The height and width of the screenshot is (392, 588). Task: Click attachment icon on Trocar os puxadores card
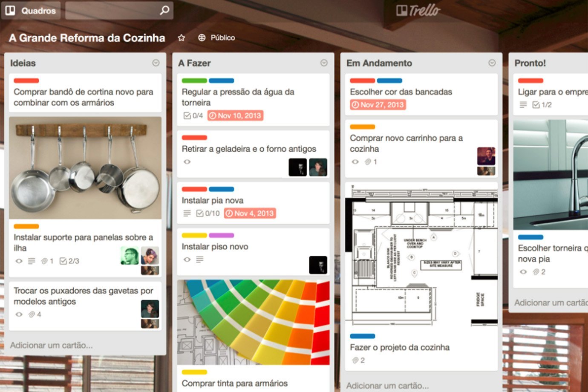pyautogui.click(x=32, y=314)
